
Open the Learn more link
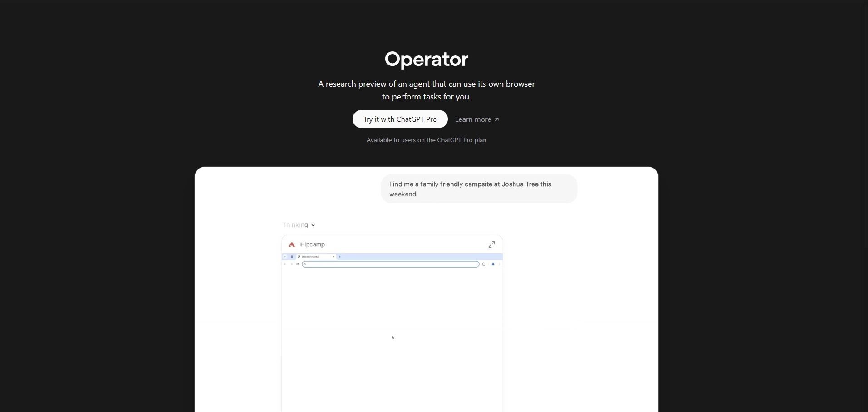tap(477, 119)
